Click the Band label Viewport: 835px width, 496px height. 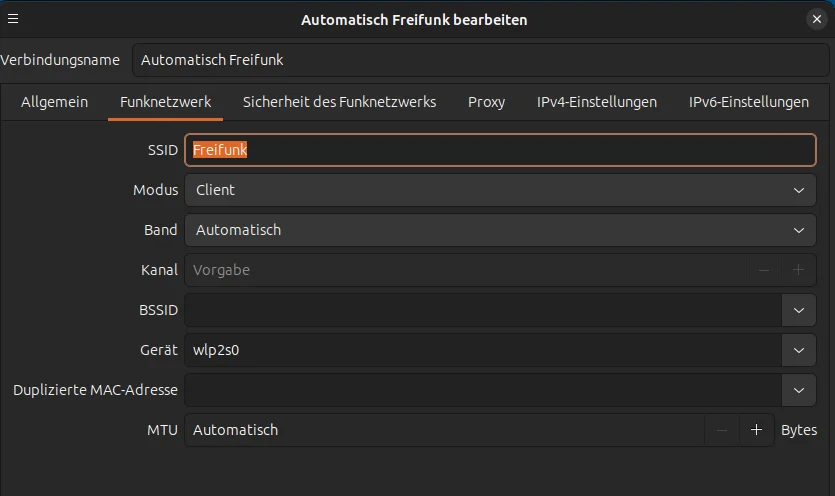[161, 230]
